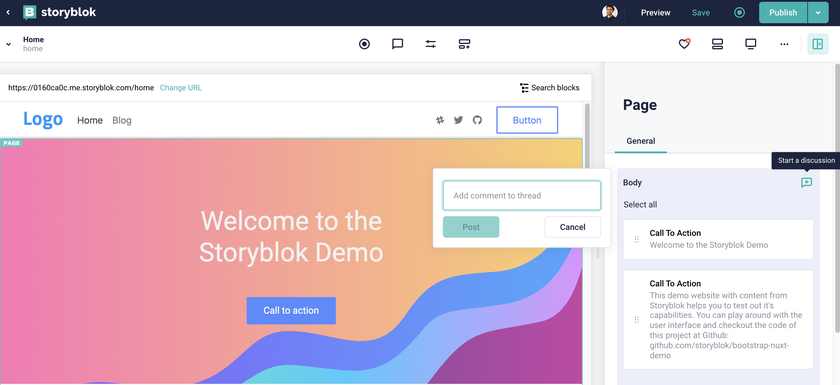Save the current story
The height and width of the screenshot is (385, 840).
tap(701, 12)
